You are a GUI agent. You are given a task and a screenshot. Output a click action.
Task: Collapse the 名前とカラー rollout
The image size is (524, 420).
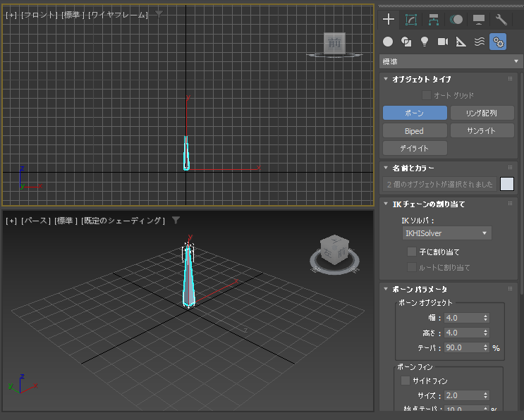pos(386,168)
